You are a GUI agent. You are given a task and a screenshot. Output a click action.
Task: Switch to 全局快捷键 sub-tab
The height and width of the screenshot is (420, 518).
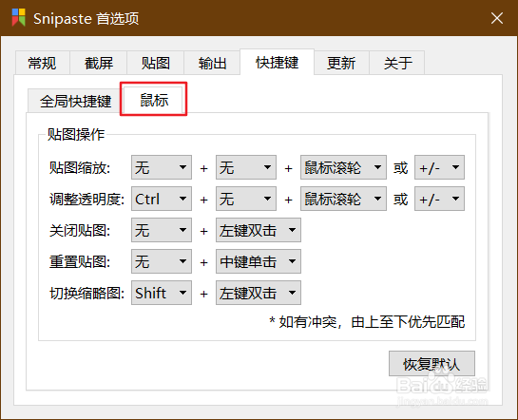coord(75,101)
